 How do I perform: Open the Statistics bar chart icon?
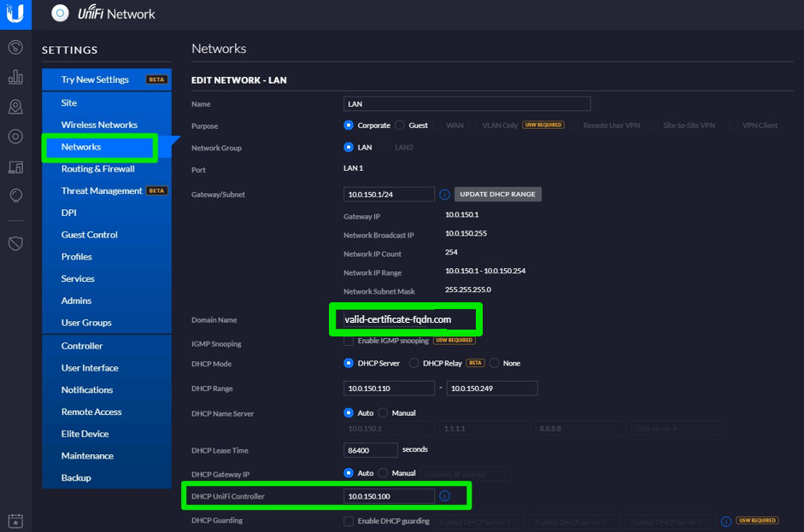coord(15,77)
